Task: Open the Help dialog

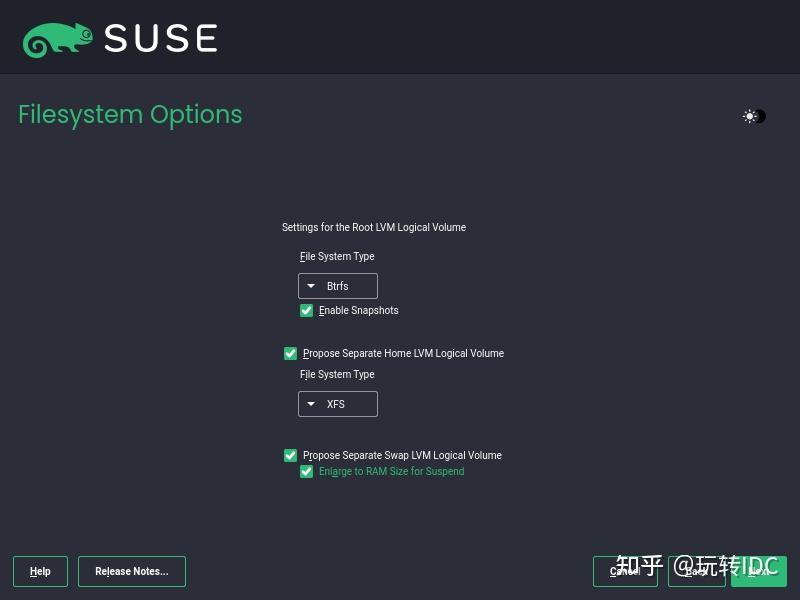Action: 40,571
